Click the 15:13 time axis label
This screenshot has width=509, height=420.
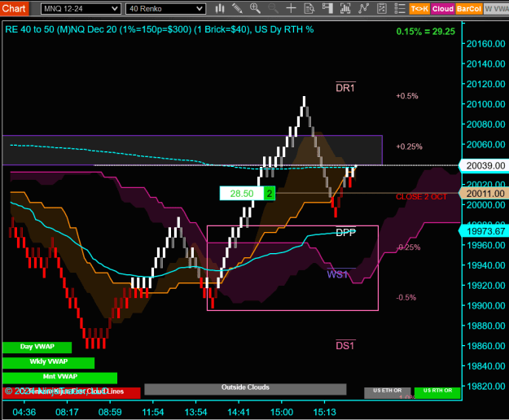[x=324, y=412]
